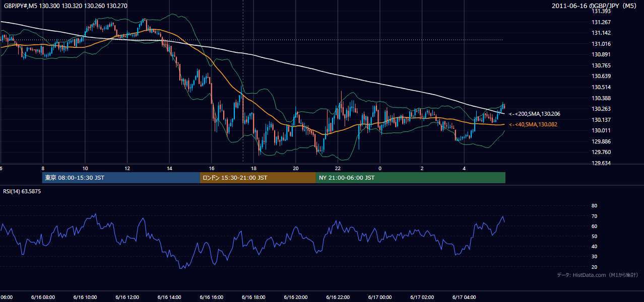Click the 40 SMA 130.082 label

(533, 124)
